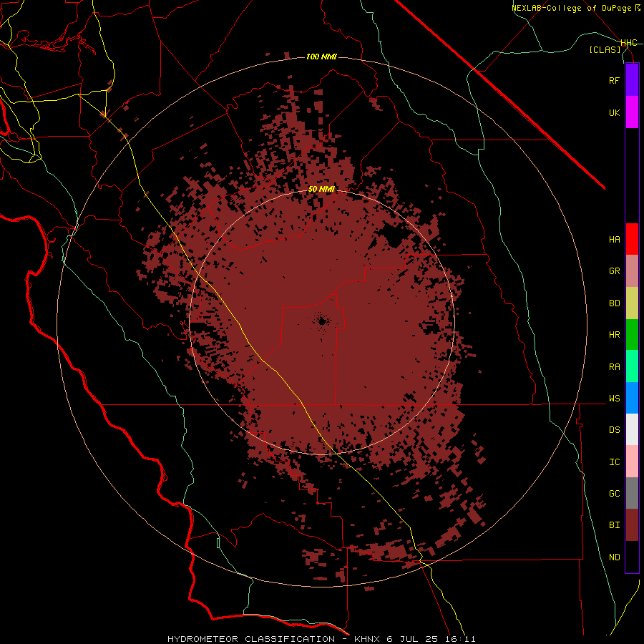Select the BD yellow legend swatch

pyautogui.click(x=632, y=303)
